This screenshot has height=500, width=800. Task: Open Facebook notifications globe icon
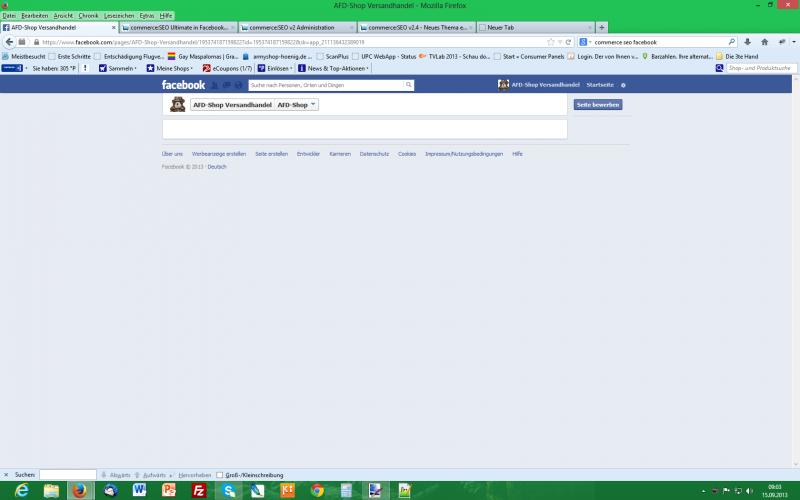[238, 85]
